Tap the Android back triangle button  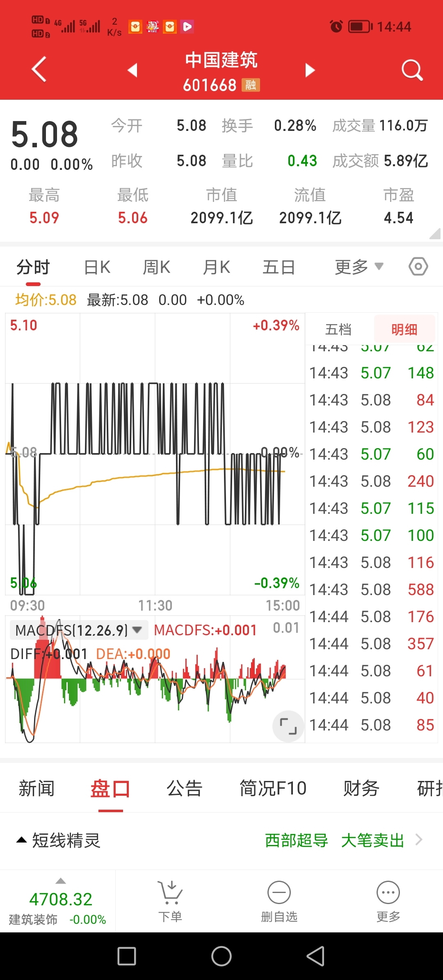(x=316, y=956)
